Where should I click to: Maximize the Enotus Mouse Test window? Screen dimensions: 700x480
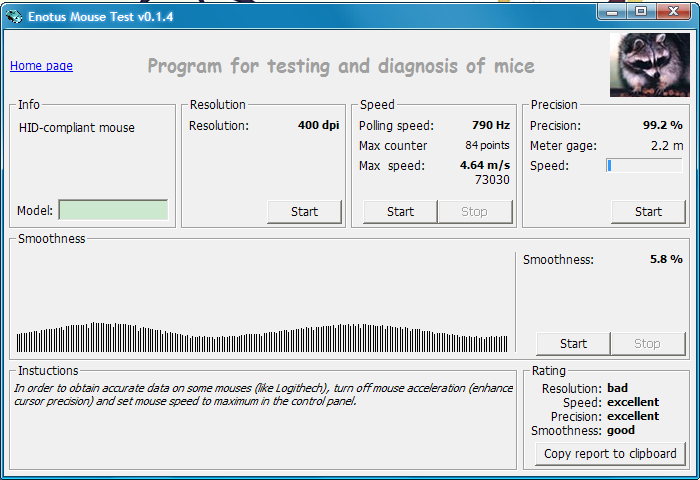[x=641, y=12]
